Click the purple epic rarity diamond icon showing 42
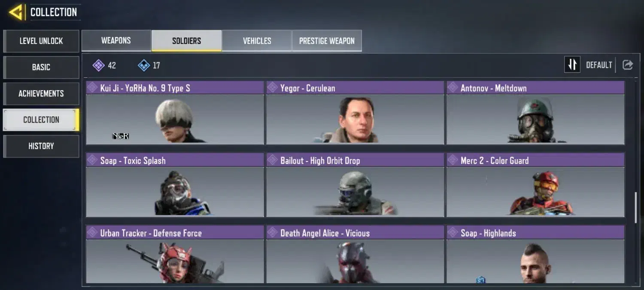 tap(99, 65)
